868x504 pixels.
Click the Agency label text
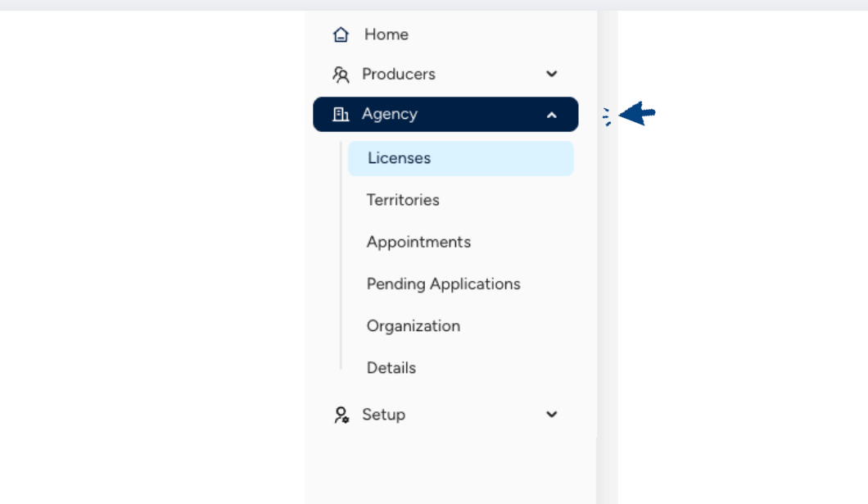click(390, 115)
